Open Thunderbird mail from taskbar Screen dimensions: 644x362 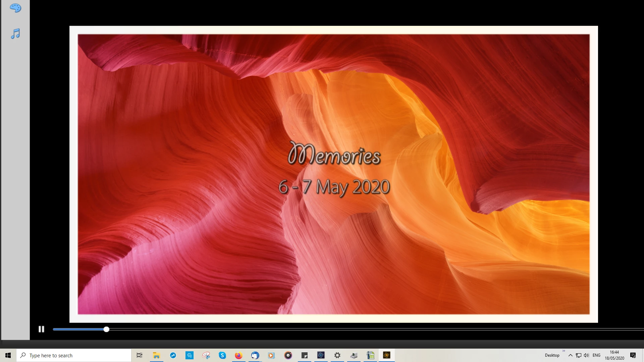(255, 355)
